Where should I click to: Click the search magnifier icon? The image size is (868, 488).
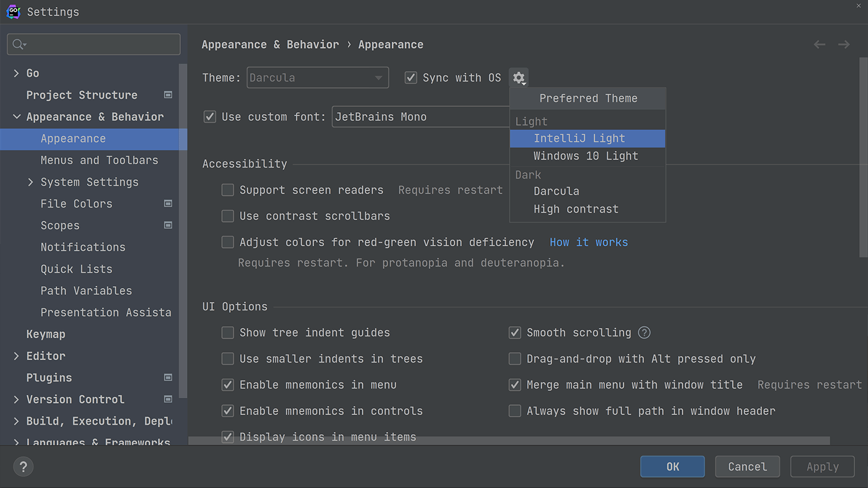coord(19,44)
